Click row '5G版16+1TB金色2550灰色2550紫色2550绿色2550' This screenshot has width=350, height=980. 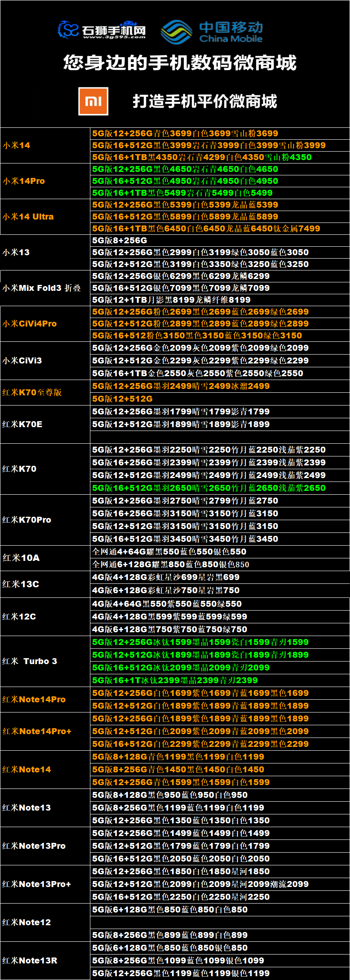click(220, 373)
